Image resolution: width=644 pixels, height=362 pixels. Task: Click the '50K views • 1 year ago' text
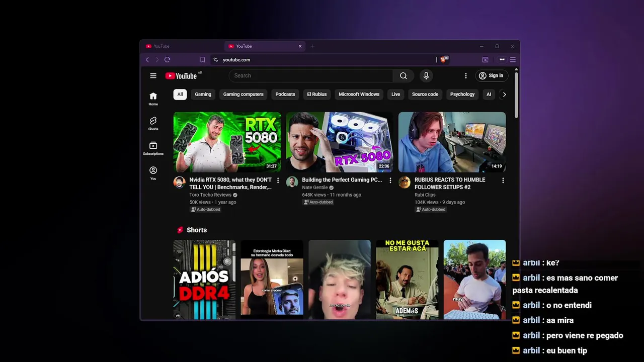tap(213, 202)
